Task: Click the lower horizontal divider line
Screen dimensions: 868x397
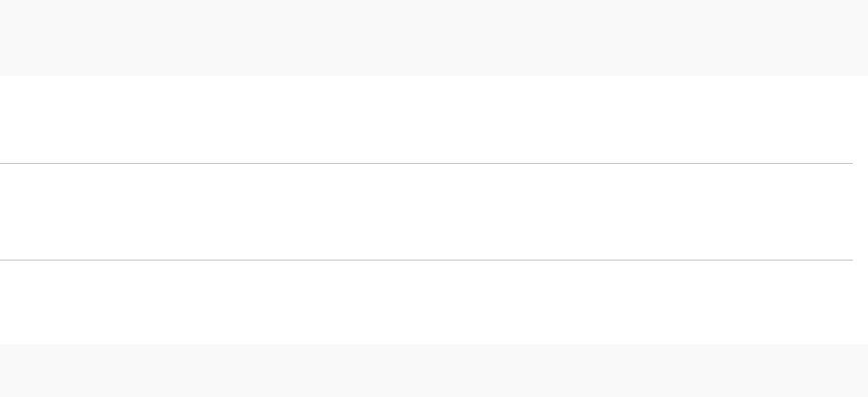Action: click(x=426, y=260)
